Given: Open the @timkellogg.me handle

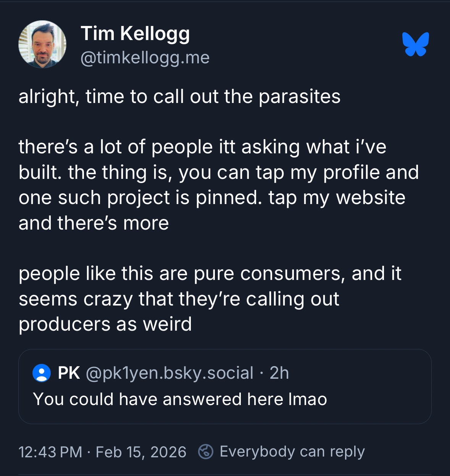Looking at the screenshot, I should coord(145,58).
